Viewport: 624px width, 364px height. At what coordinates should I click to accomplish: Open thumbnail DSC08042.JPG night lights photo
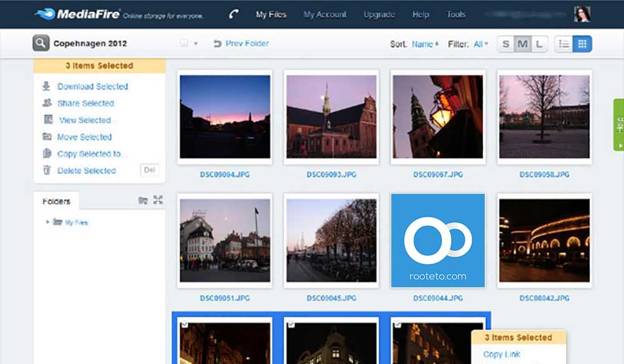544,241
